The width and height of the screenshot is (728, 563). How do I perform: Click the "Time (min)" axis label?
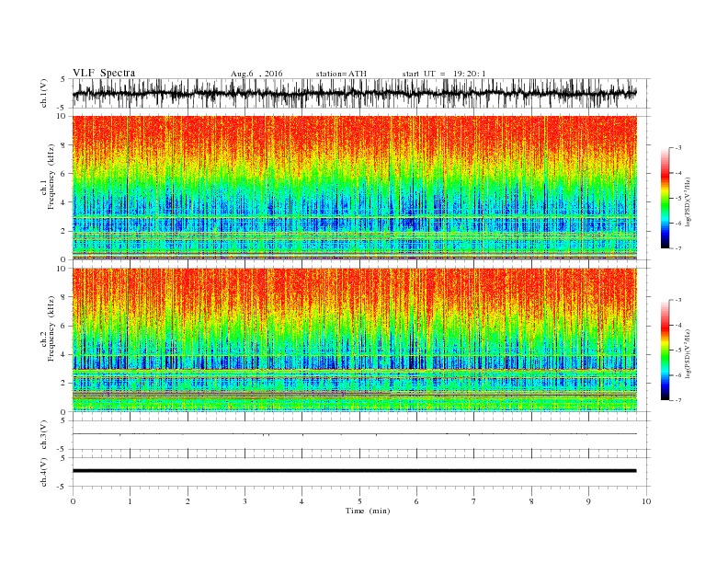368,511
